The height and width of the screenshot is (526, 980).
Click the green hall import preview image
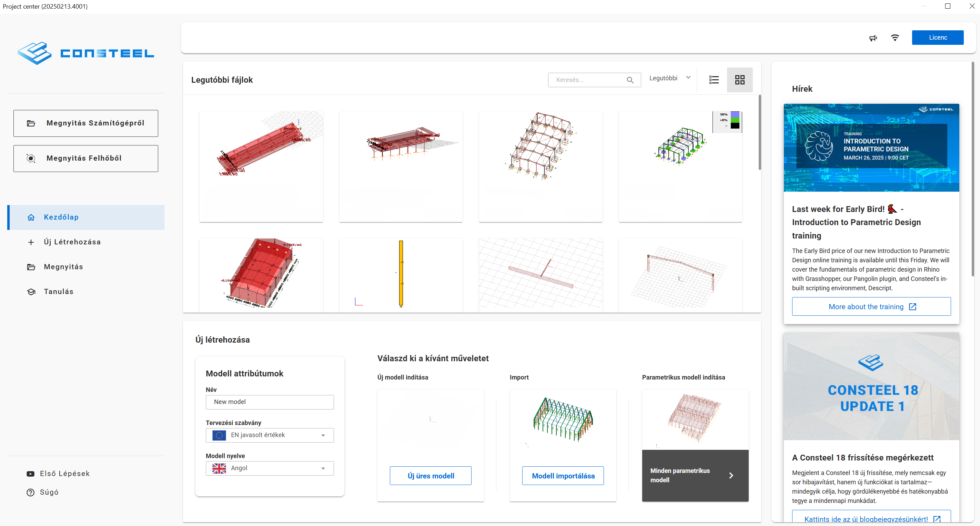point(563,420)
